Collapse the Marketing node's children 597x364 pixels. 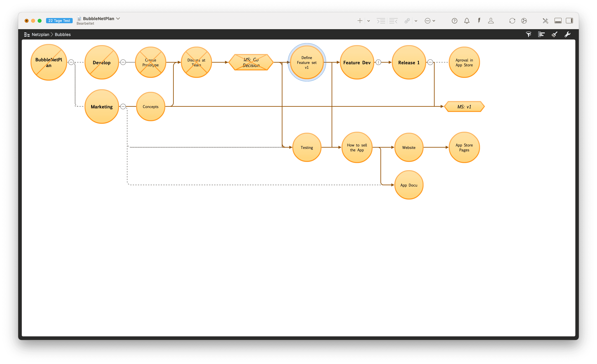(x=123, y=106)
